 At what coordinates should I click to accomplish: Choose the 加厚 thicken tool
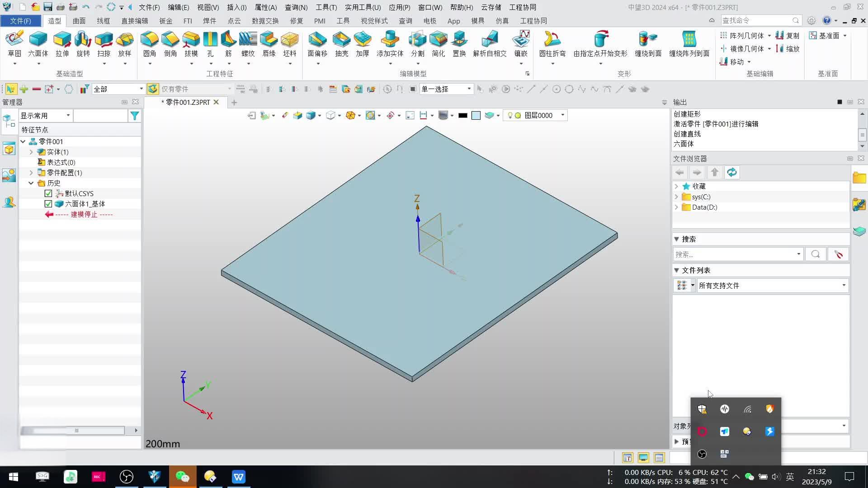pos(362,44)
